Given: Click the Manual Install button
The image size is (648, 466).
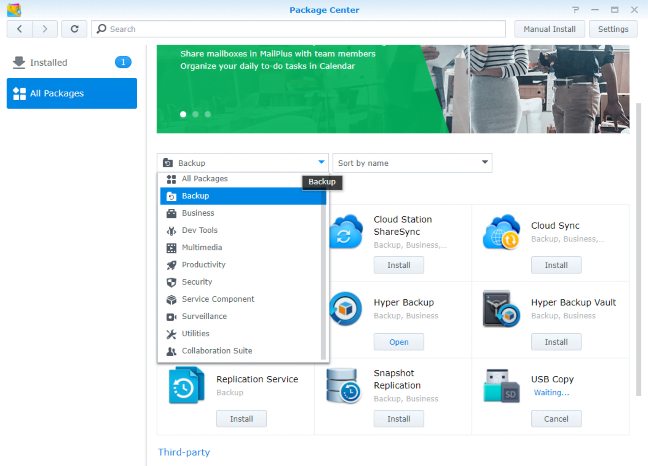Looking at the screenshot, I should point(549,29).
